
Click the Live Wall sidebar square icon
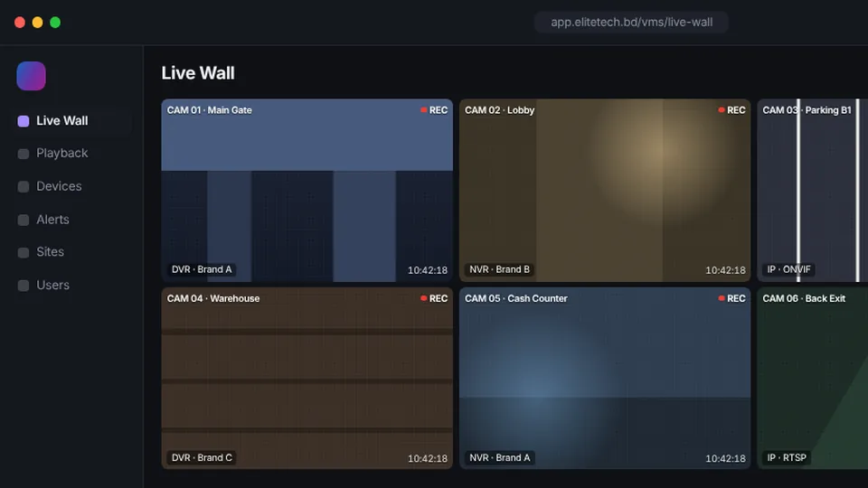click(24, 121)
